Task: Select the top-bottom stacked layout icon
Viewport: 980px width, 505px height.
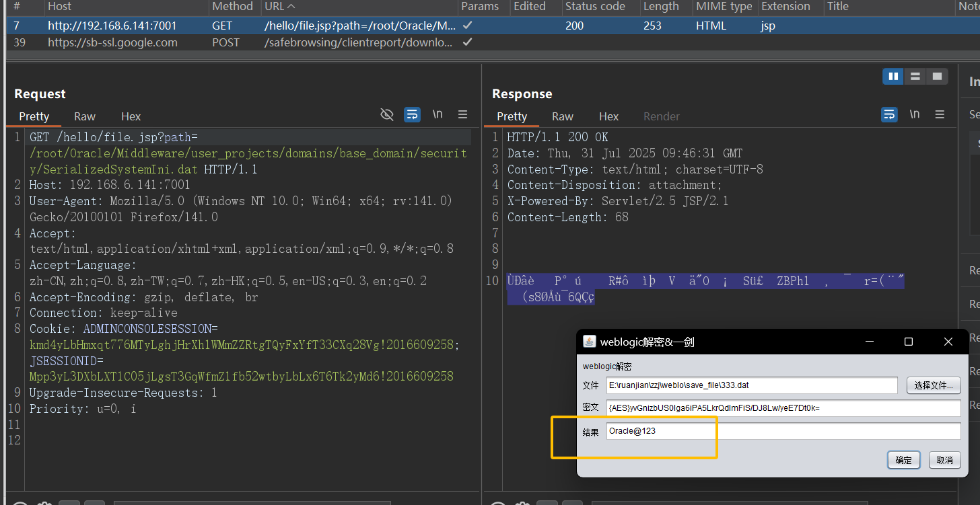Action: (915, 77)
